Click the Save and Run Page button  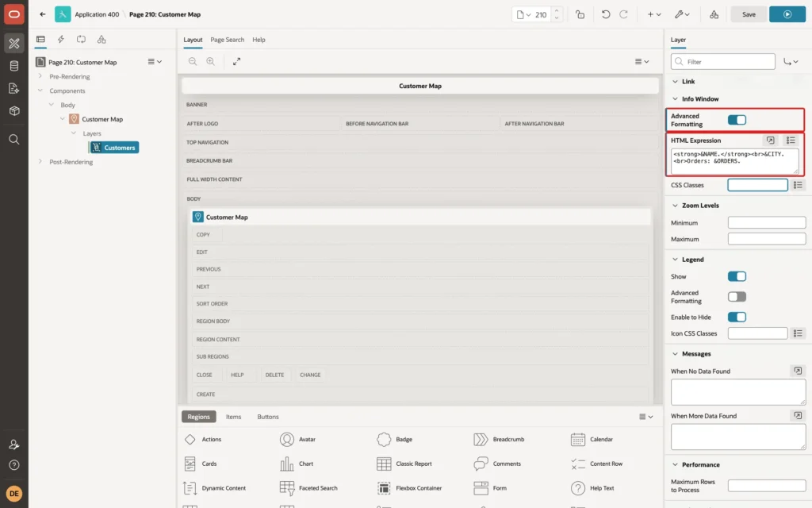tap(787, 14)
